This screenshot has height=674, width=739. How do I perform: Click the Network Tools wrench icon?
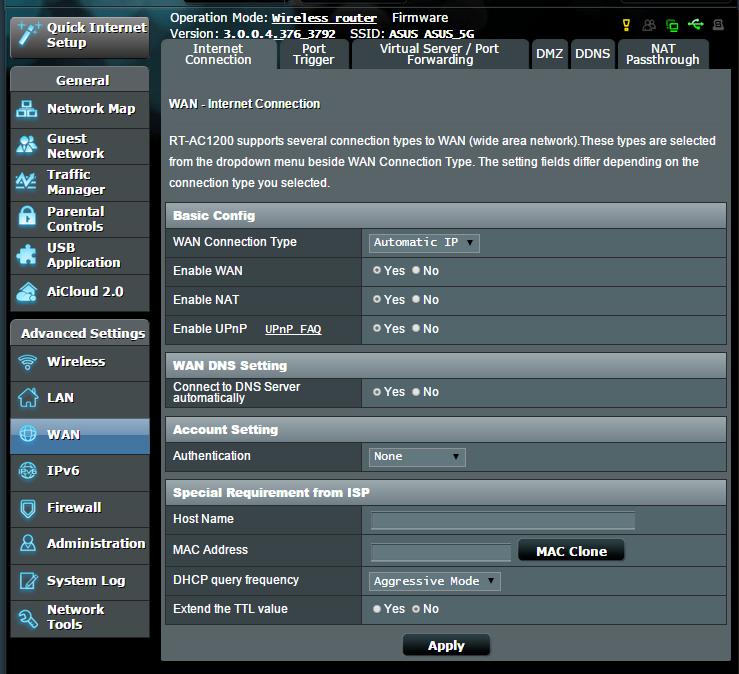pos(28,618)
